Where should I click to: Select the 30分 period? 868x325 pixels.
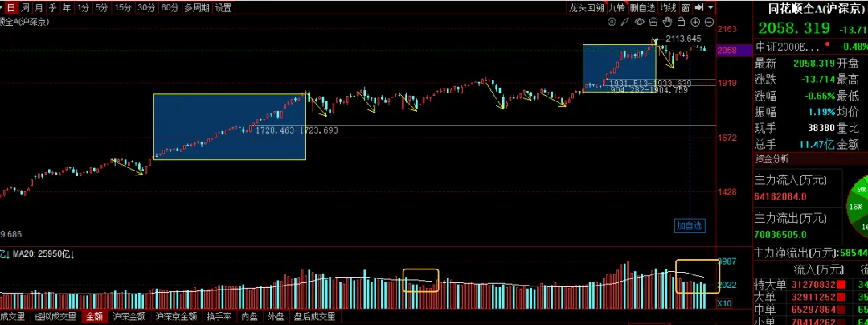click(x=146, y=8)
